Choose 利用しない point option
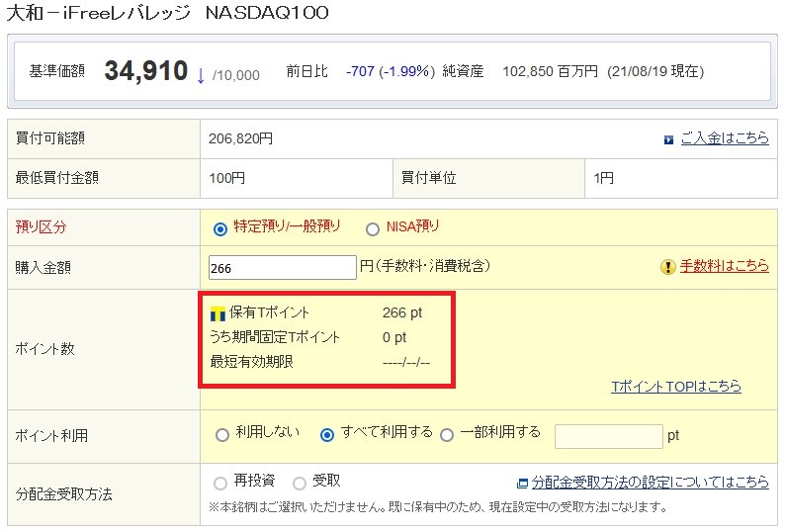Viewport: 785px width, 532px height. pos(222,435)
